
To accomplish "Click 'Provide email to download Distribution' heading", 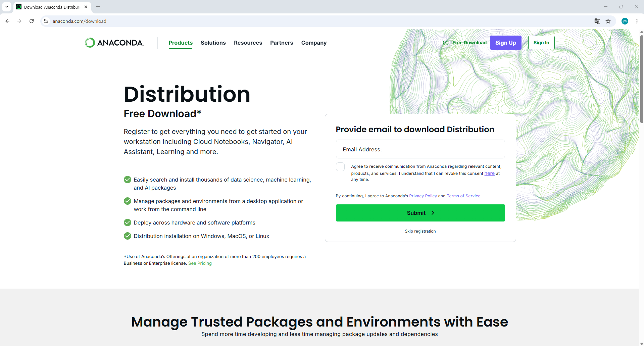I will pyautogui.click(x=415, y=130).
